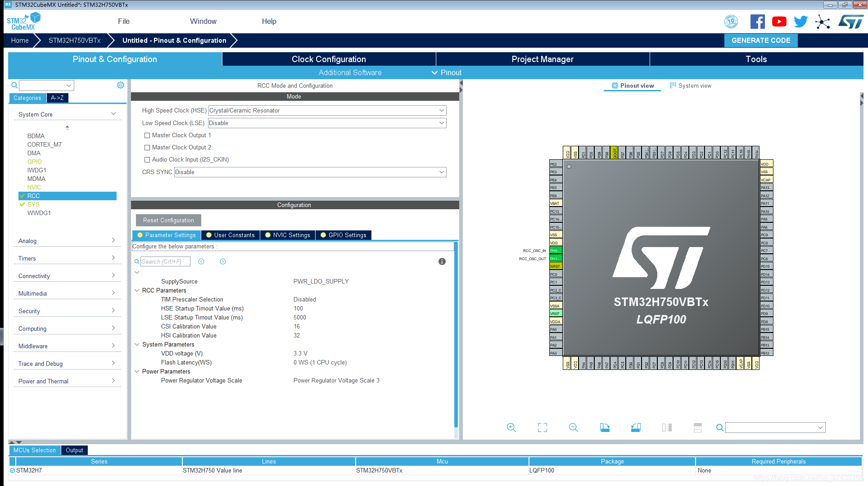Click the search icon in pinout toolbar
The height and width of the screenshot is (486, 868).
(x=719, y=427)
